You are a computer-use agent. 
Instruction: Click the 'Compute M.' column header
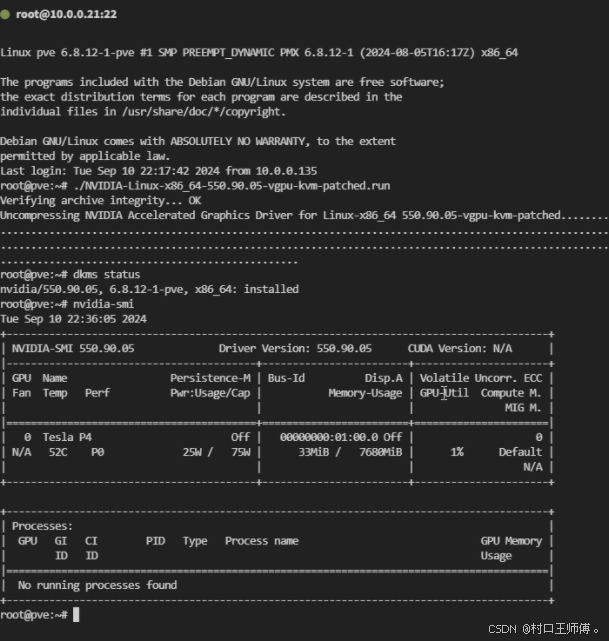511,393
